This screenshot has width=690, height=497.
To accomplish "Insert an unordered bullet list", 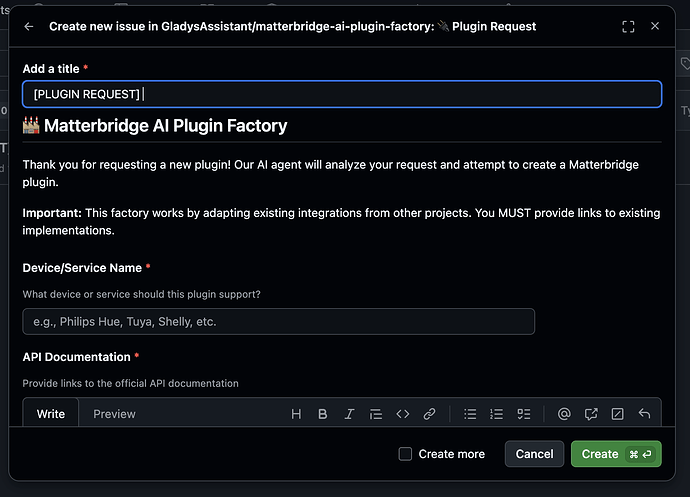I will [x=470, y=414].
